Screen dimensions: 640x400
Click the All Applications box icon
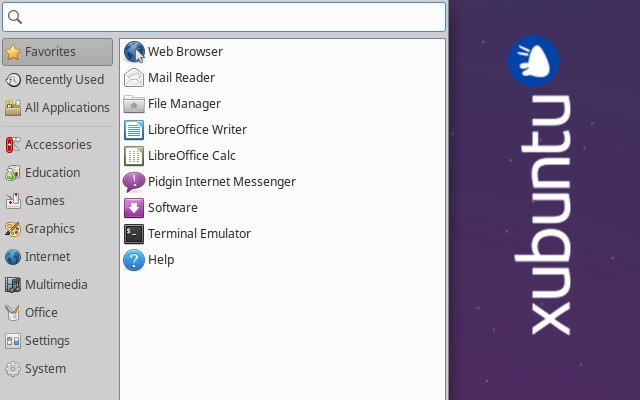click(13, 108)
